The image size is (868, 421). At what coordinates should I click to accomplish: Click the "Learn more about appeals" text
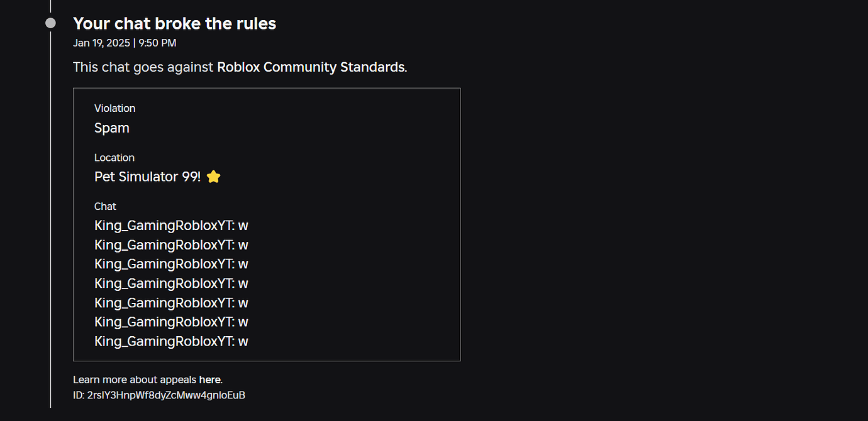pos(135,380)
